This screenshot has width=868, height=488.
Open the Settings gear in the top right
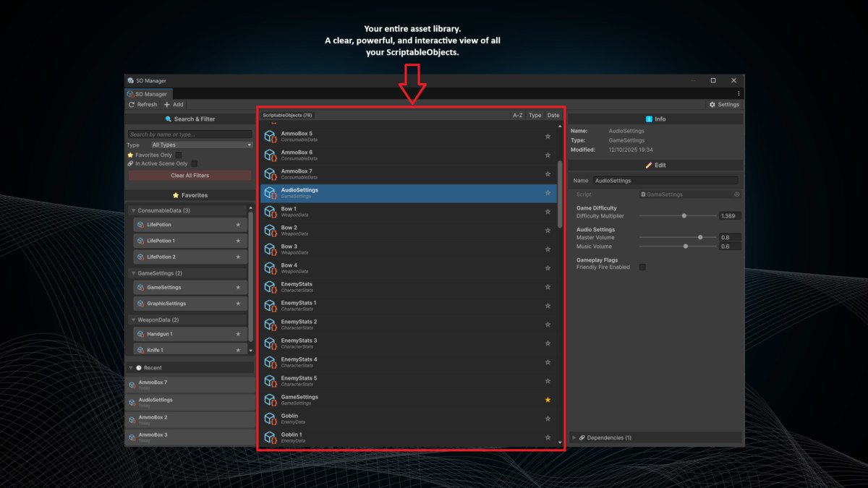[712, 105]
